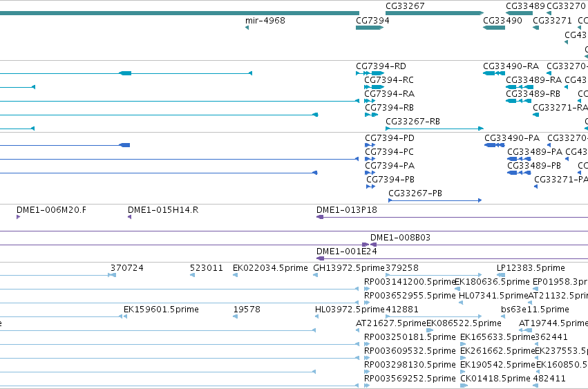Click the CG33267 gene label
This screenshot has height=389, width=588.
pyautogui.click(x=405, y=6)
